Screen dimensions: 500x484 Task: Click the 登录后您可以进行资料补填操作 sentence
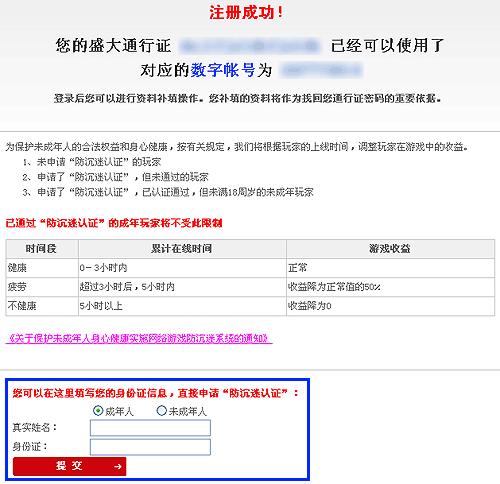pos(247,99)
